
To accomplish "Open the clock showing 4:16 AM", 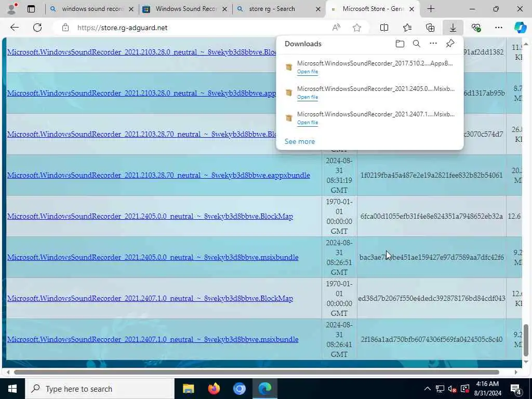I will 488,389.
